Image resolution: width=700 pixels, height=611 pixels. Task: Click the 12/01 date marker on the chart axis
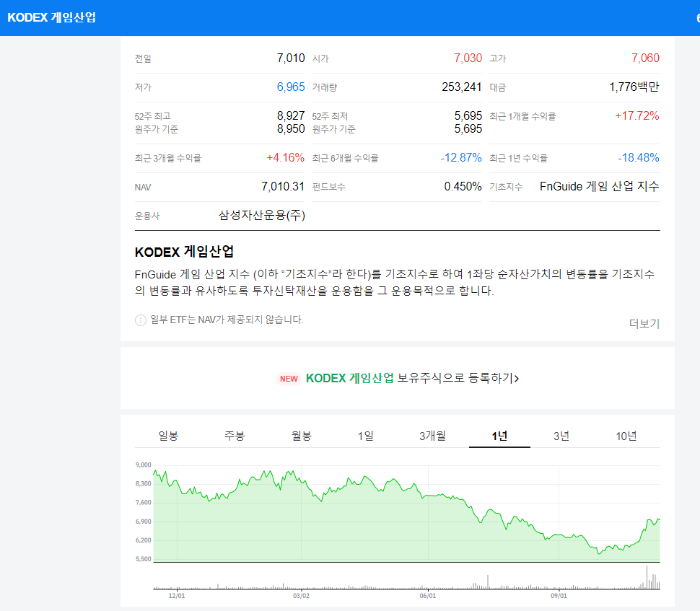pyautogui.click(x=177, y=596)
